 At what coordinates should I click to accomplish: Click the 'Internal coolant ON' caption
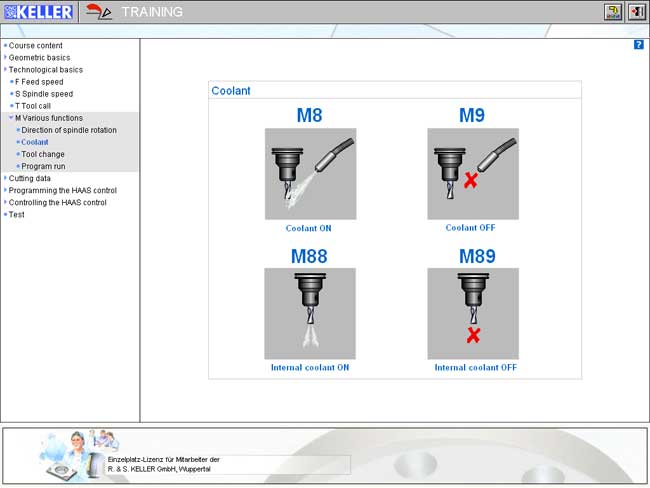310,367
